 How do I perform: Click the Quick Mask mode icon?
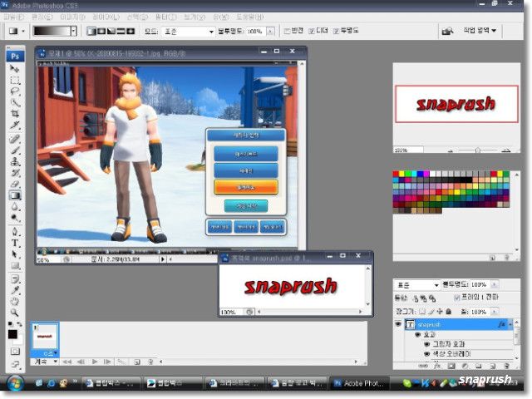click(15, 351)
